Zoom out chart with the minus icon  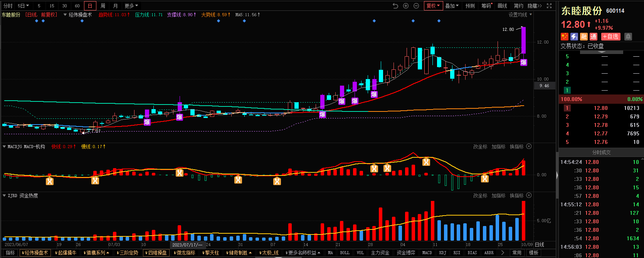[416, 6]
